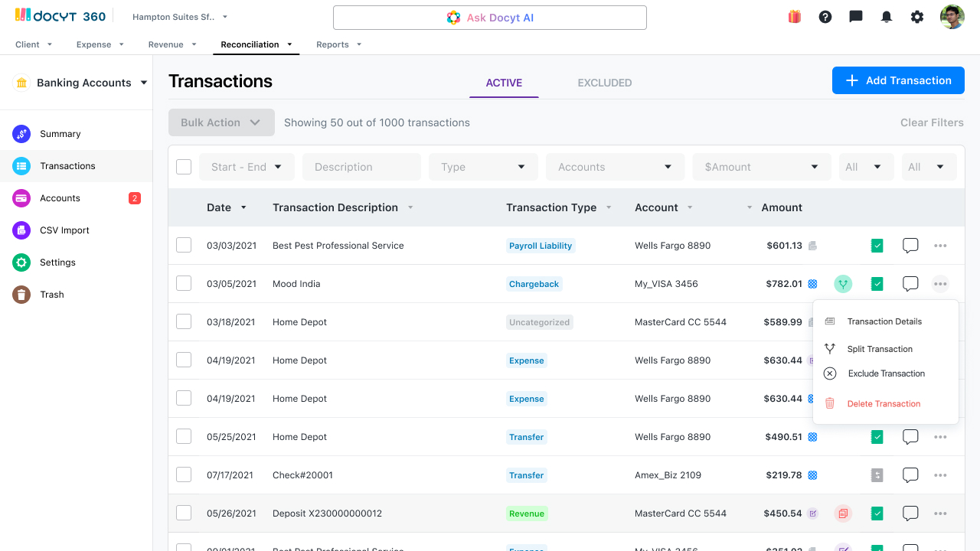Toggle green verified check on Mood India row

(x=877, y=284)
